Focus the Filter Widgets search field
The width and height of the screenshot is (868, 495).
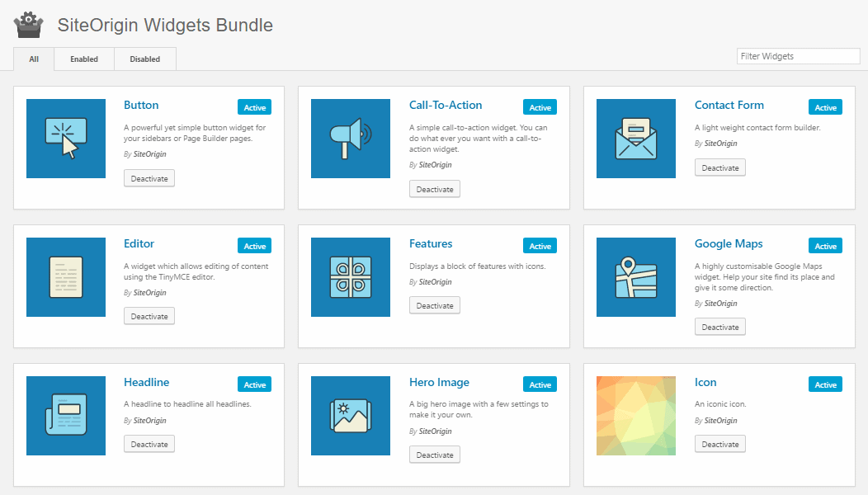pyautogui.click(x=798, y=56)
